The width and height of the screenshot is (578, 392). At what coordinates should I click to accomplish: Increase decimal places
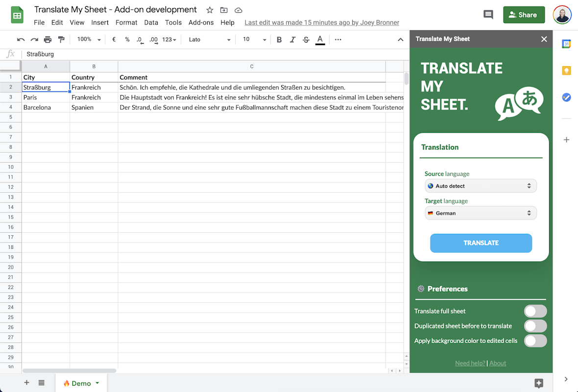[154, 40]
